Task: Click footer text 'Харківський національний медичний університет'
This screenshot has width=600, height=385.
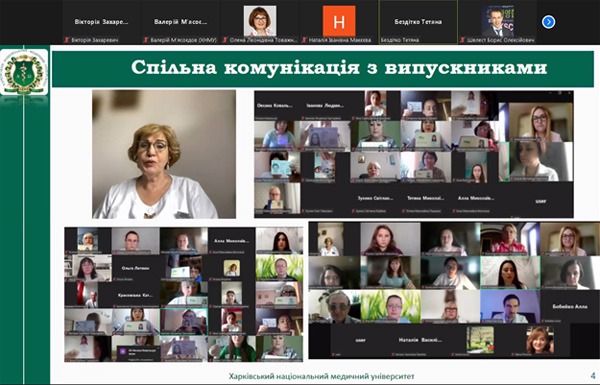Action: pyautogui.click(x=321, y=376)
